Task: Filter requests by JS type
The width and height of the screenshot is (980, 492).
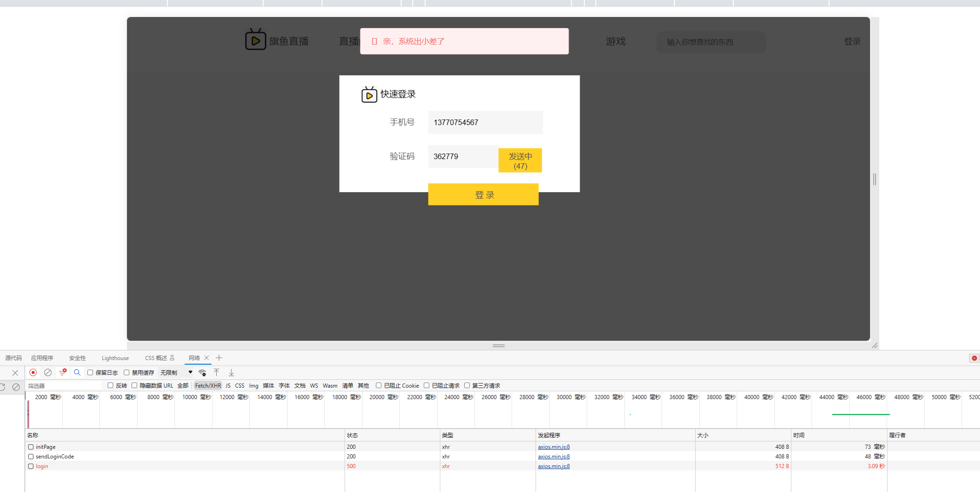Action: point(228,386)
